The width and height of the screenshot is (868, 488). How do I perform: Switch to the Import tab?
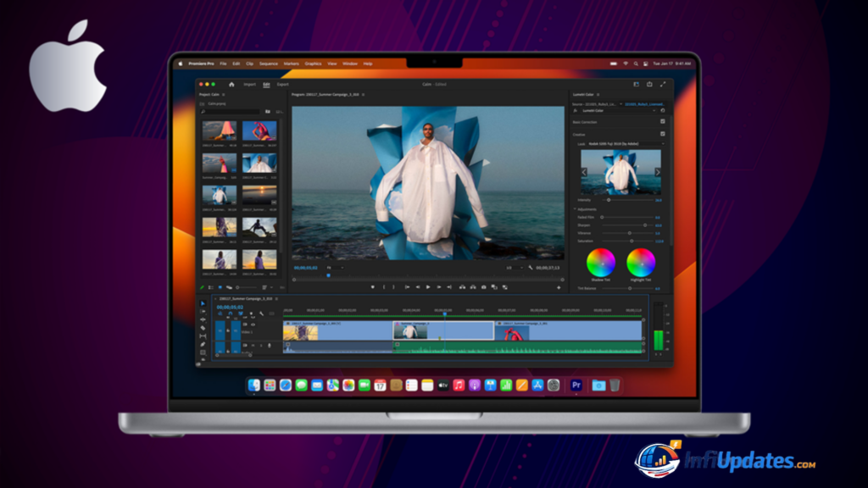pos(249,84)
